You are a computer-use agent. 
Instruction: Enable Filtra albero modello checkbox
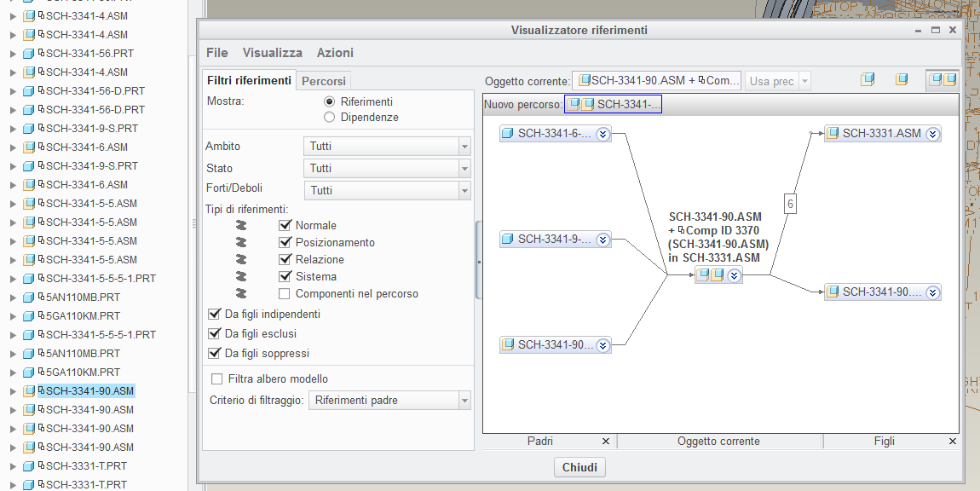coord(216,378)
